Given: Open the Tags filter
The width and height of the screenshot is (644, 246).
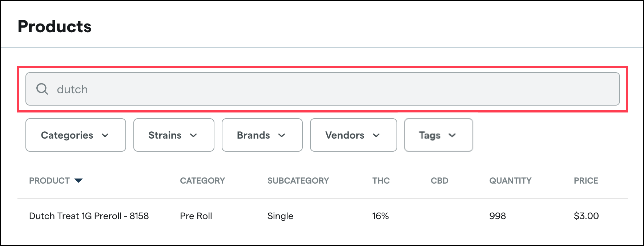Looking at the screenshot, I should coord(438,135).
